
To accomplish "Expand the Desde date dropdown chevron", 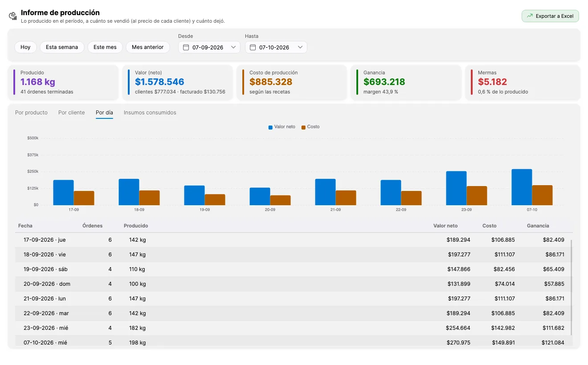I will click(x=233, y=47).
